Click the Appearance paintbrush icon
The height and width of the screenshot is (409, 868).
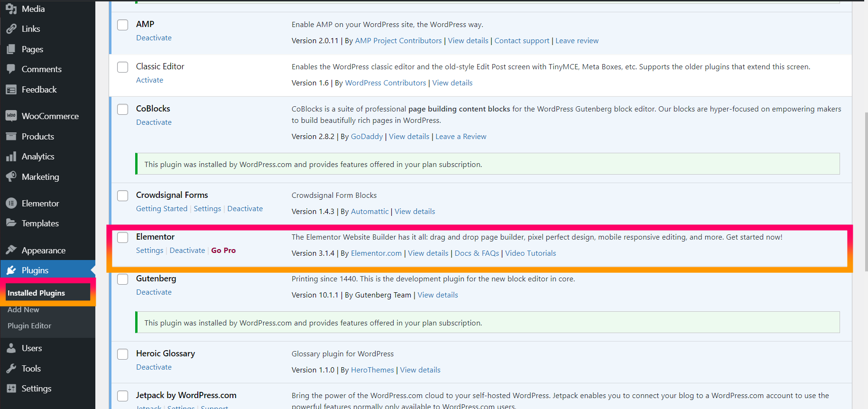point(11,250)
